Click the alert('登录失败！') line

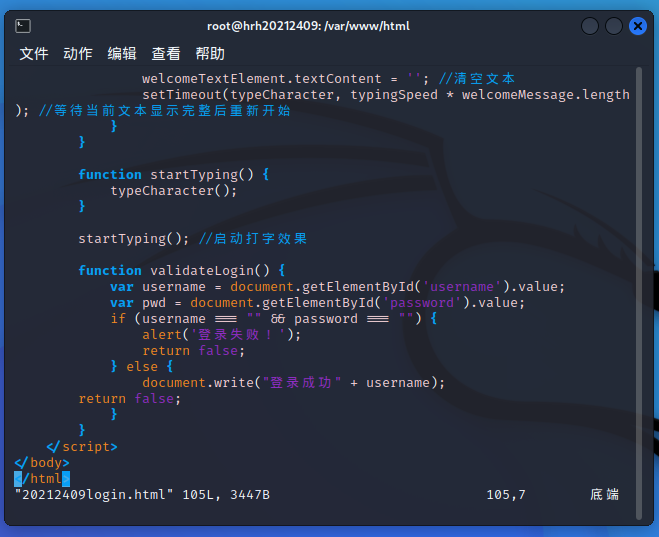click(221, 334)
